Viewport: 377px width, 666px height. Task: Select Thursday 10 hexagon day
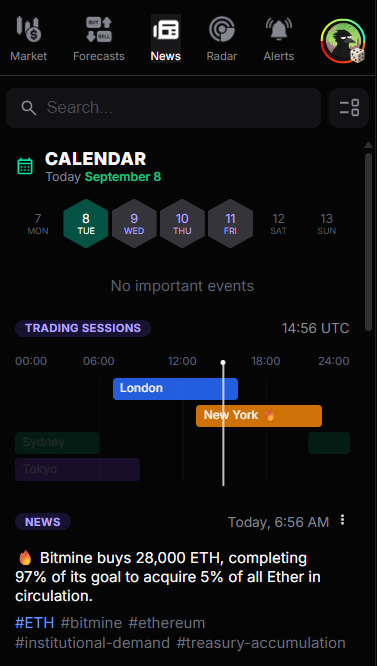(182, 223)
